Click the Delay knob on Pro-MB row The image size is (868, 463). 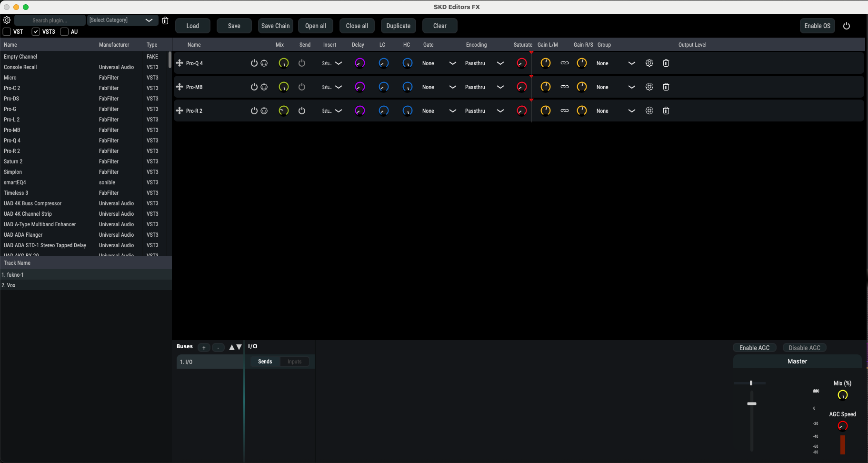[360, 87]
